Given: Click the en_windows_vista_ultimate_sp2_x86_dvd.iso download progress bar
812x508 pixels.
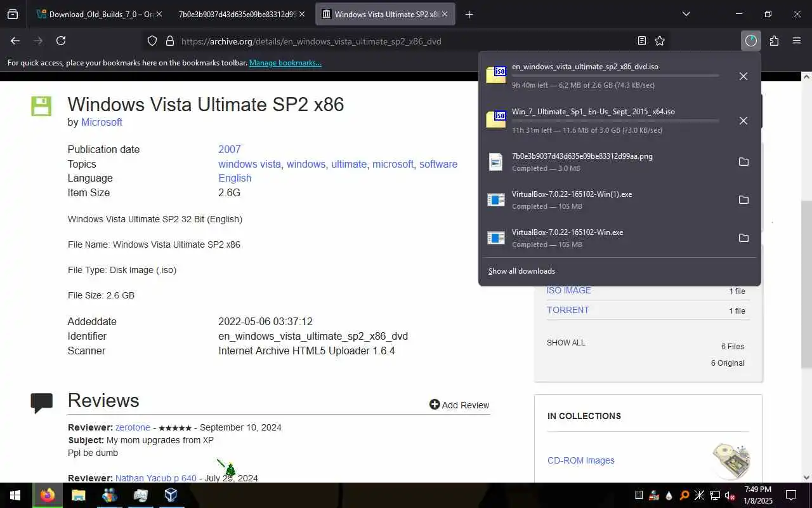Looking at the screenshot, I should click(615, 76).
